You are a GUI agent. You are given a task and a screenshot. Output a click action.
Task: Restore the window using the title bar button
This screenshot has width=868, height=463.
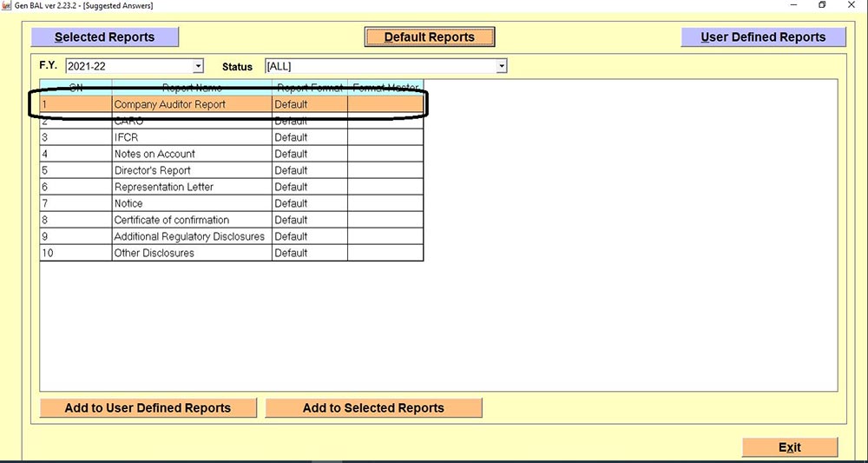click(x=822, y=6)
